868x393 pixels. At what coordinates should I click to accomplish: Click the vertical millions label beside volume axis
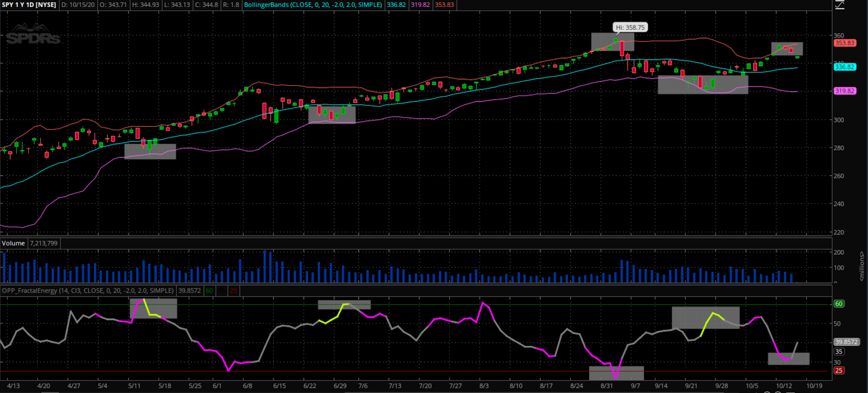tap(861, 266)
